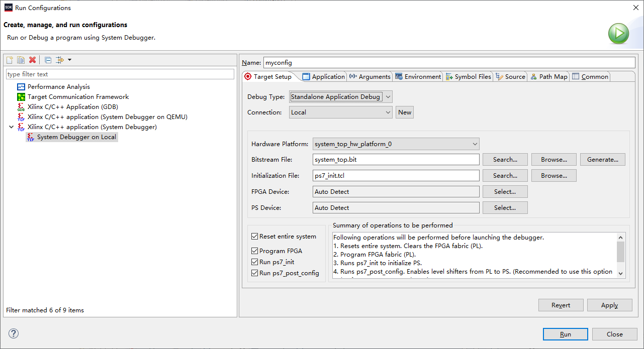
Task: Click the type filter text field
Action: pos(120,74)
